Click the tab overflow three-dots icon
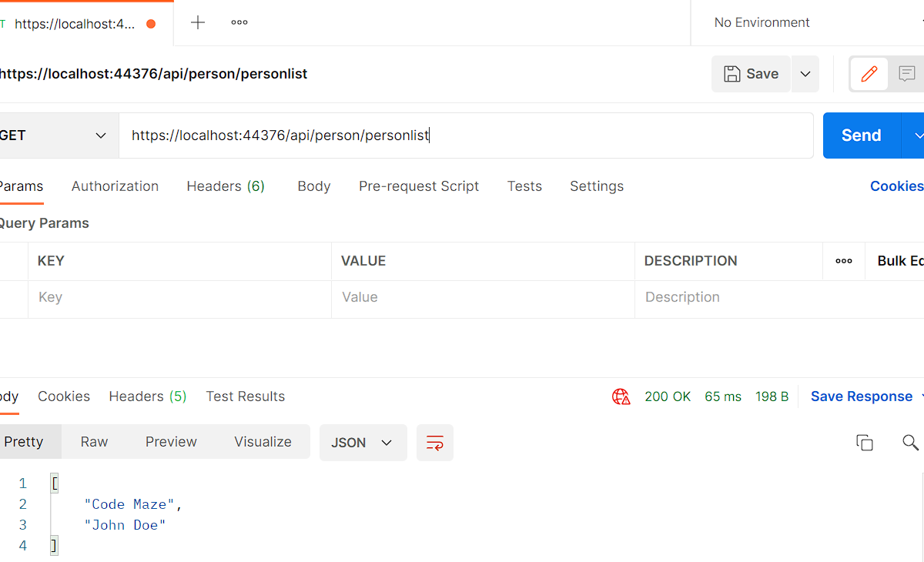 click(239, 23)
